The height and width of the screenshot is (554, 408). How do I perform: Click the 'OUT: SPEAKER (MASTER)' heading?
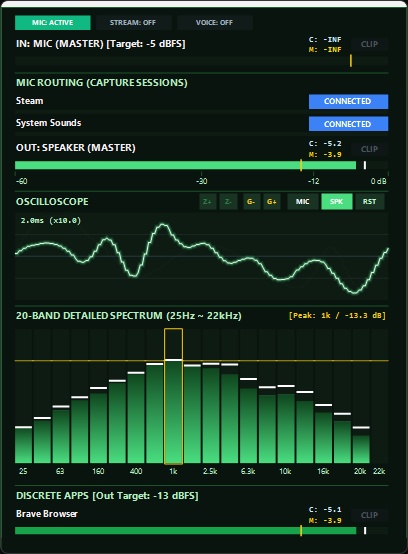(x=76, y=148)
